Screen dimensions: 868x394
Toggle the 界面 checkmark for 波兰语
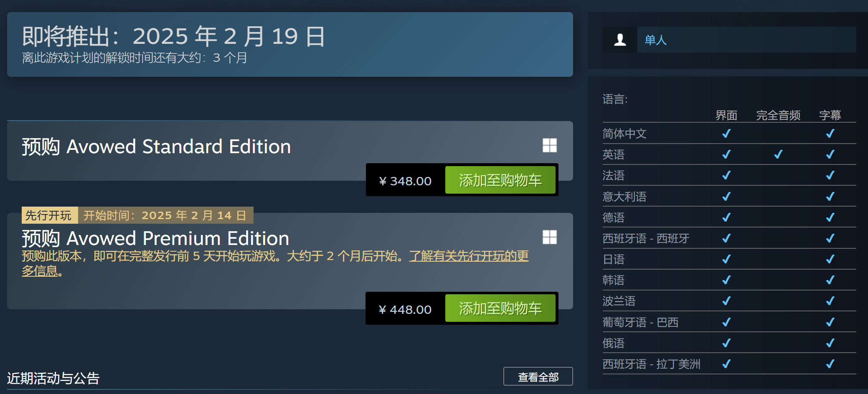726,301
